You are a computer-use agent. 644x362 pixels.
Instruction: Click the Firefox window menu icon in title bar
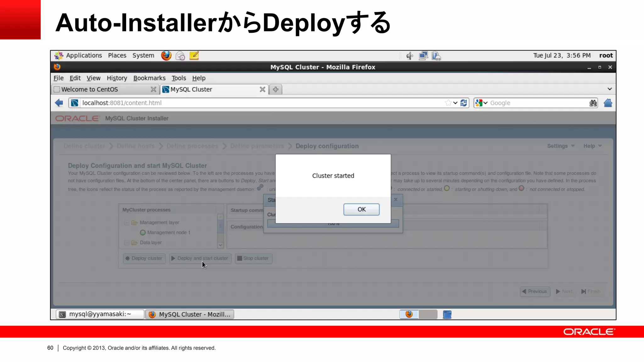tap(57, 67)
